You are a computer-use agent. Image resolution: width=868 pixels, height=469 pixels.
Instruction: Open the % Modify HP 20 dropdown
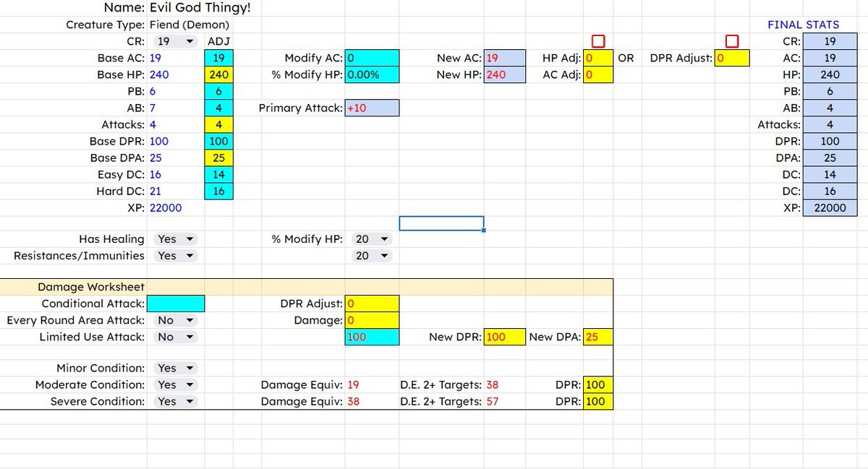click(372, 238)
